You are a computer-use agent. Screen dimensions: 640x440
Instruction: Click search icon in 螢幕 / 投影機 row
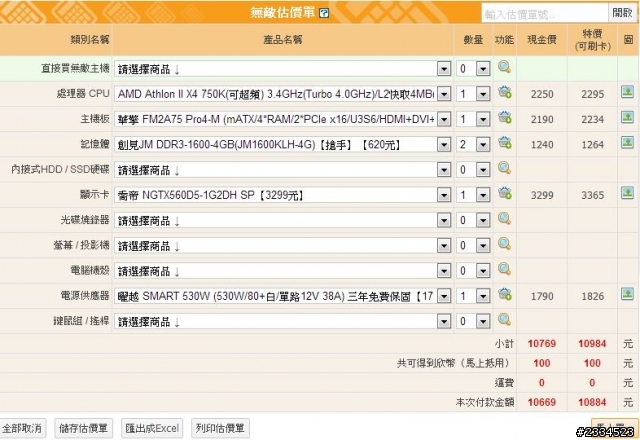(x=504, y=244)
